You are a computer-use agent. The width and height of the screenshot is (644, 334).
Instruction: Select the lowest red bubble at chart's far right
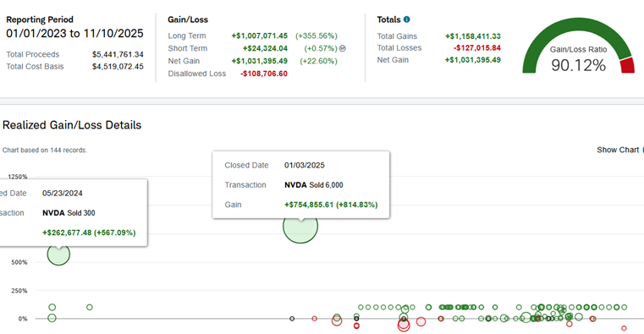(624, 328)
